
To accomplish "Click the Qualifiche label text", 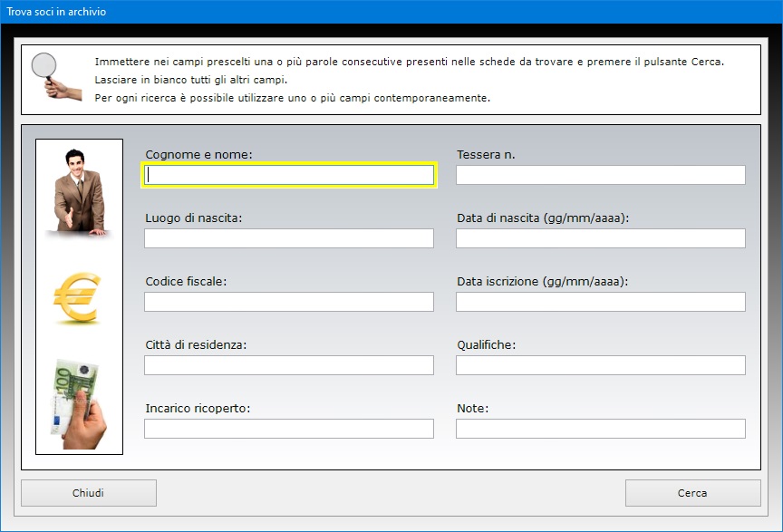I will (x=486, y=345).
